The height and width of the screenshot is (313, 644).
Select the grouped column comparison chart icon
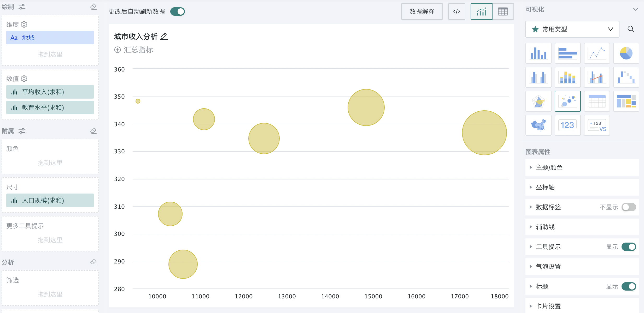[x=538, y=77]
